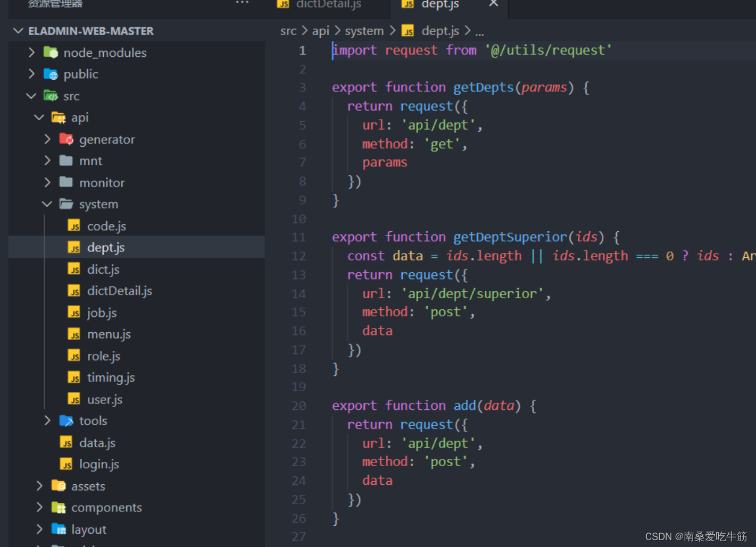This screenshot has height=547, width=756.
Task: Click the public folder globe icon
Action: [x=51, y=74]
